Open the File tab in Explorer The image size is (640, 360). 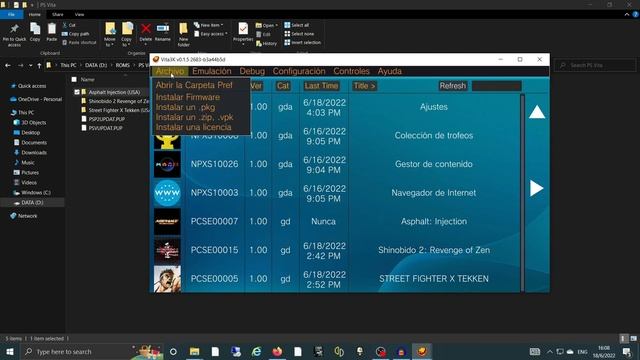pos(11,14)
